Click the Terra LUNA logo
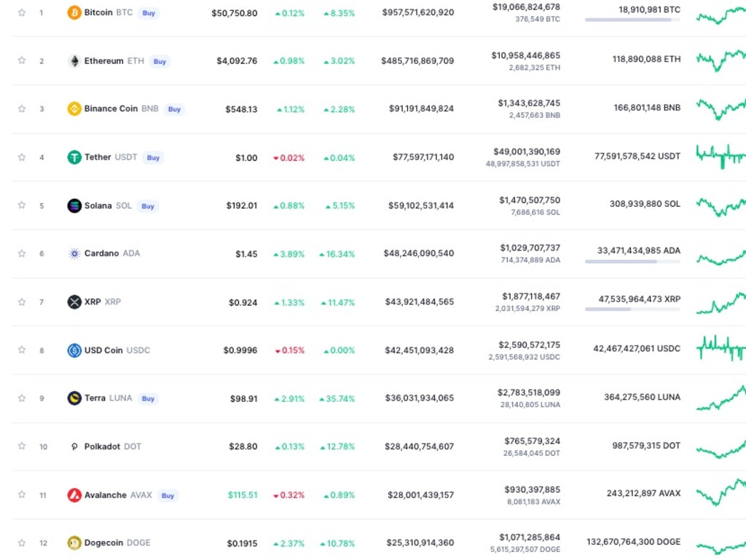The image size is (746, 560). pos(74,398)
